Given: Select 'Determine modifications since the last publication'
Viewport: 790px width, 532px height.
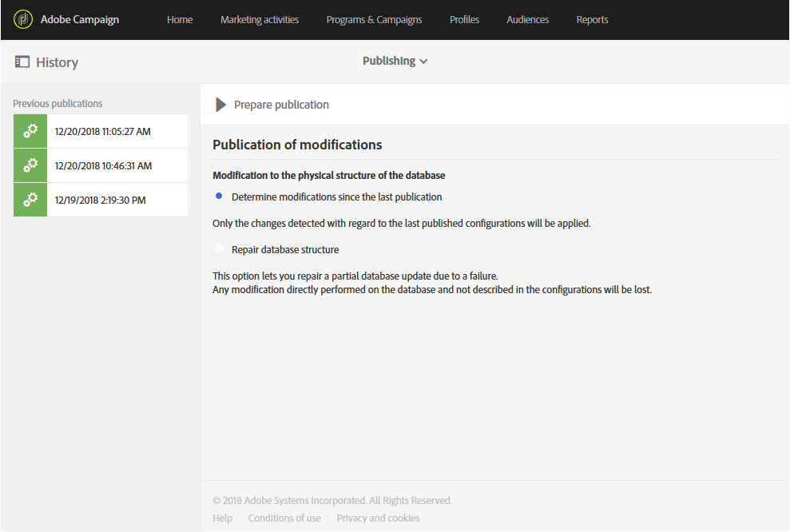Looking at the screenshot, I should [220, 197].
